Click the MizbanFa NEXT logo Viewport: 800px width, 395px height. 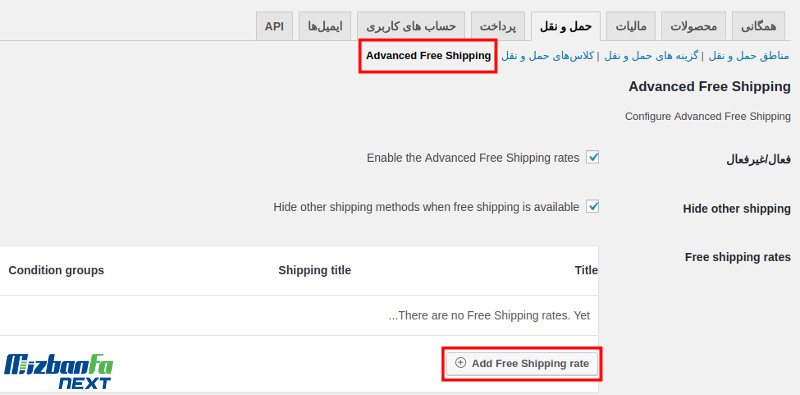tap(59, 372)
